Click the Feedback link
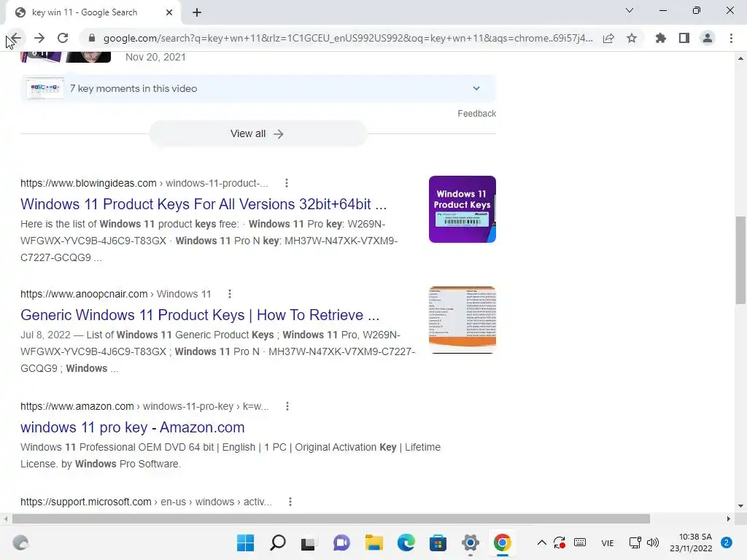Image resolution: width=747 pixels, height=560 pixels. click(477, 113)
